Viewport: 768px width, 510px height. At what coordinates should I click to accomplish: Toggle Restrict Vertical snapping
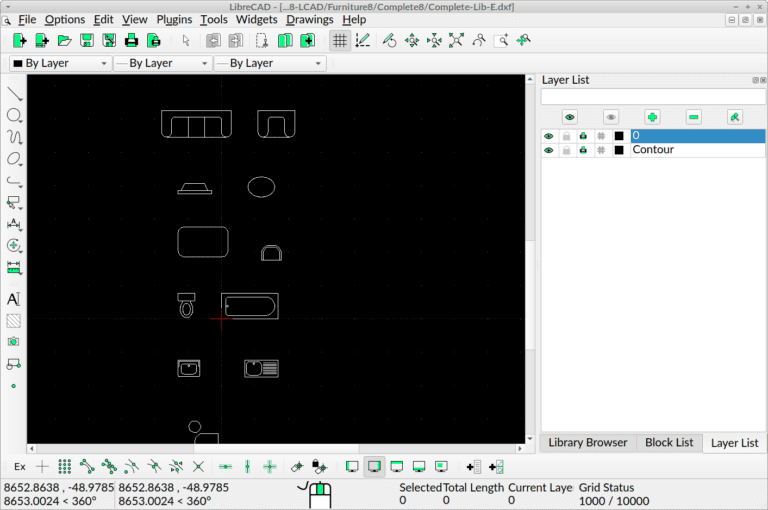(247, 467)
